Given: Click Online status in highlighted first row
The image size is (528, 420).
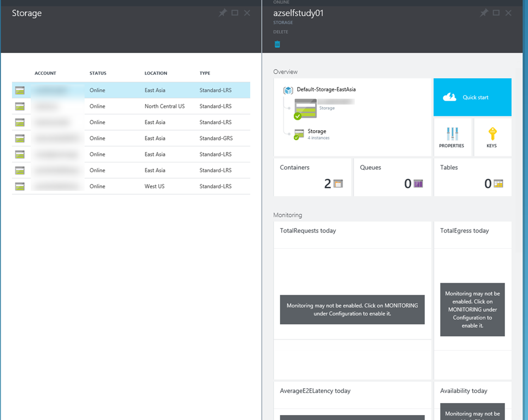Looking at the screenshot, I should pyautogui.click(x=97, y=90).
